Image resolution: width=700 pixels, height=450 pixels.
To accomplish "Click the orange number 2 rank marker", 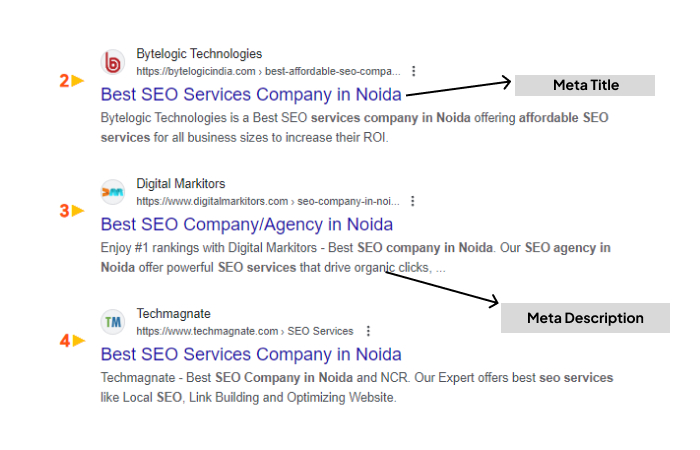I will click(x=65, y=81).
